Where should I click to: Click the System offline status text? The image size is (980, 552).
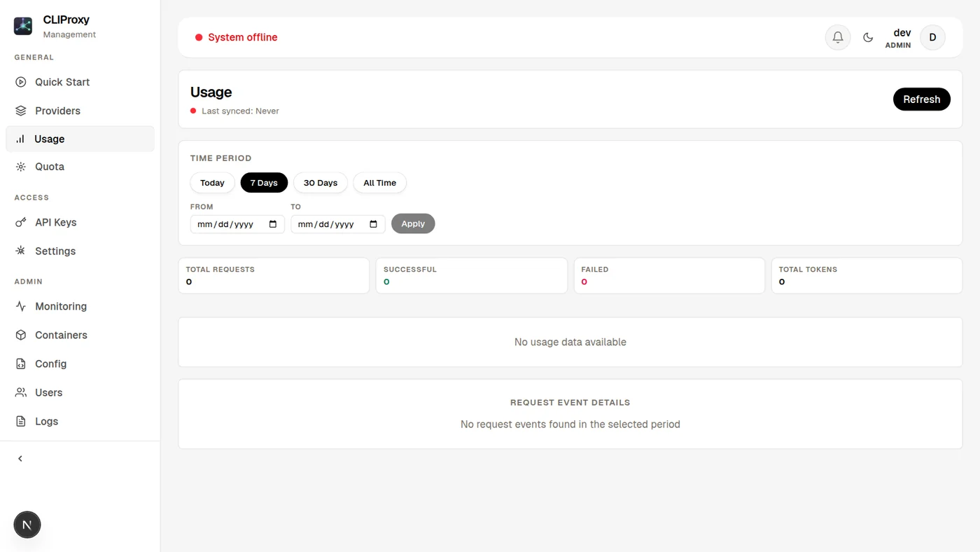[x=242, y=37]
